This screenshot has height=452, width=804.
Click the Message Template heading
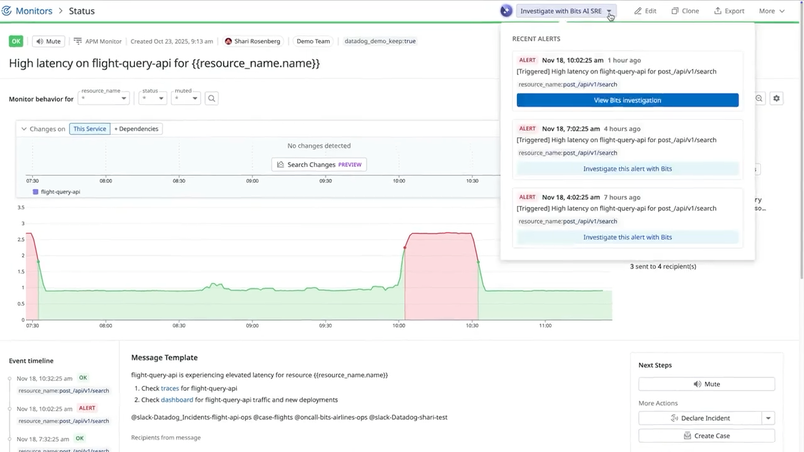pos(164,358)
